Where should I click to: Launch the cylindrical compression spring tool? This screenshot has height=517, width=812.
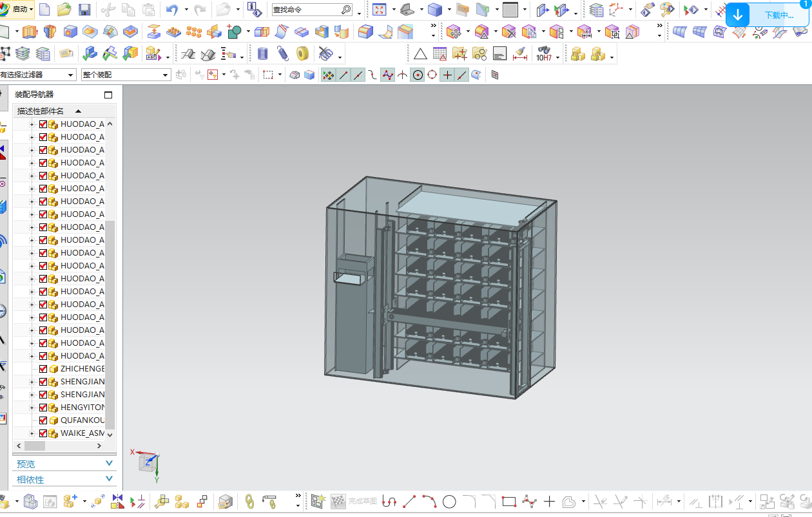click(x=262, y=53)
